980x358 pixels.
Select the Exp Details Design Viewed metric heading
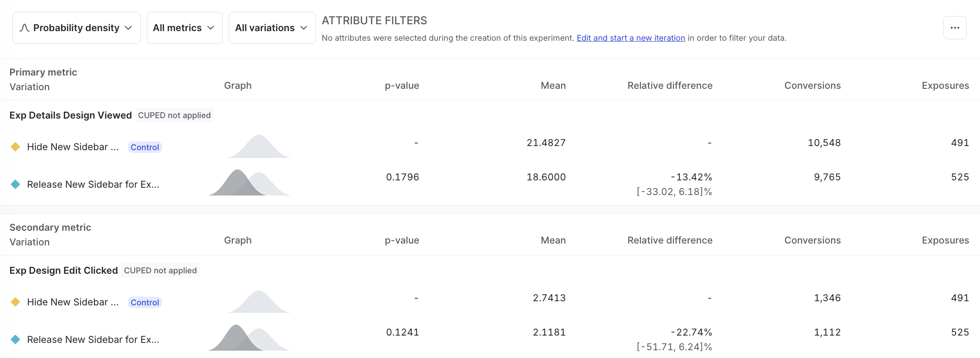point(70,115)
